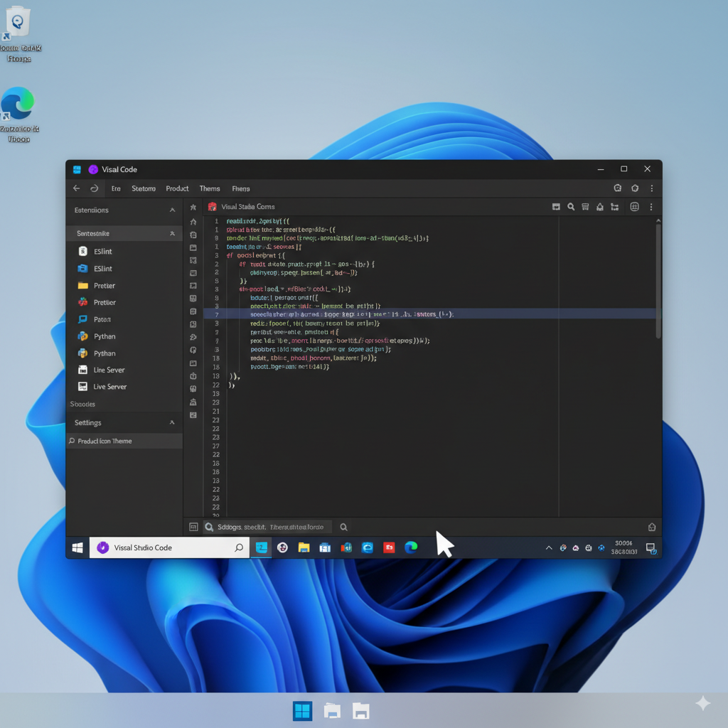Image resolution: width=728 pixels, height=728 pixels.
Task: Click the purple Visal Code title bar icon
Action: pos(93,169)
